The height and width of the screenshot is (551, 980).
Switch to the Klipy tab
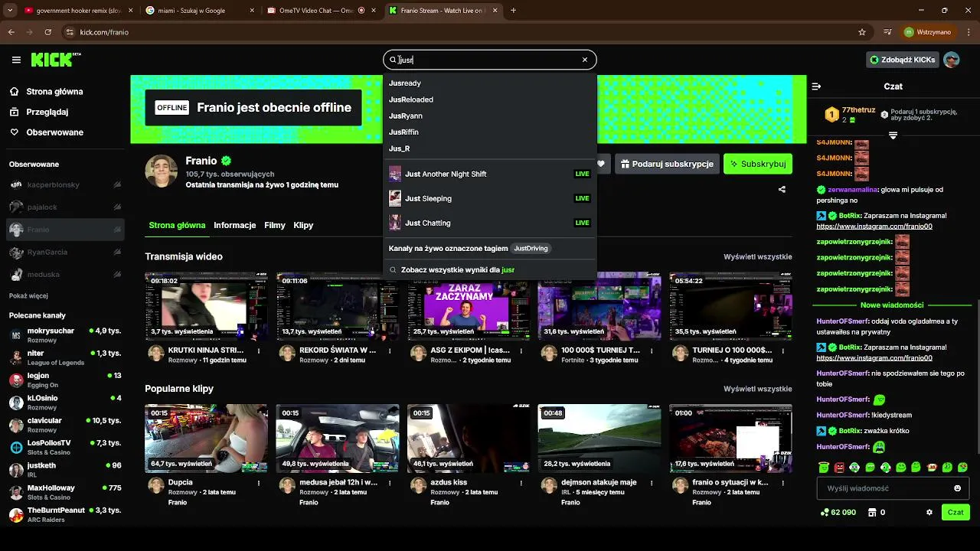point(303,225)
